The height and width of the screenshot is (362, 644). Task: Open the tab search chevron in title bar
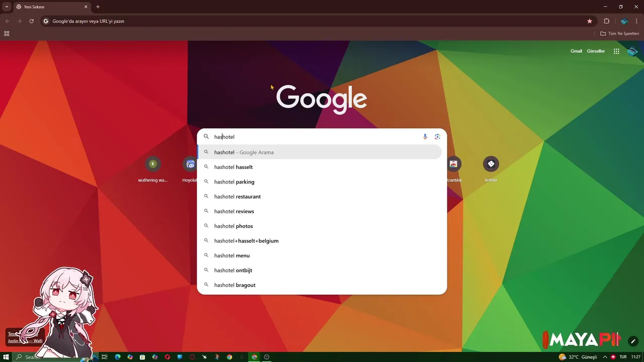[7, 7]
